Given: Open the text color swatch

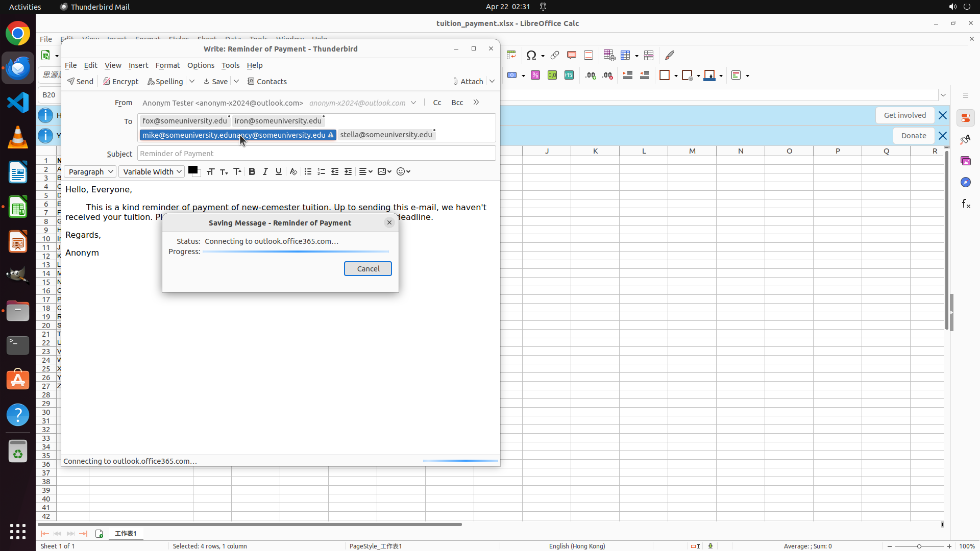Looking at the screenshot, I should [192, 170].
